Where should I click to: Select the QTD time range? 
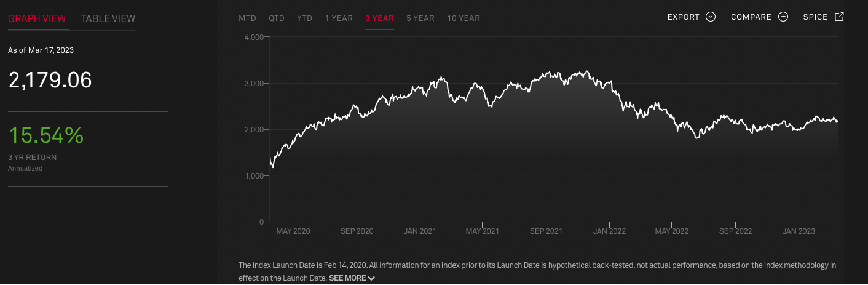tap(277, 18)
